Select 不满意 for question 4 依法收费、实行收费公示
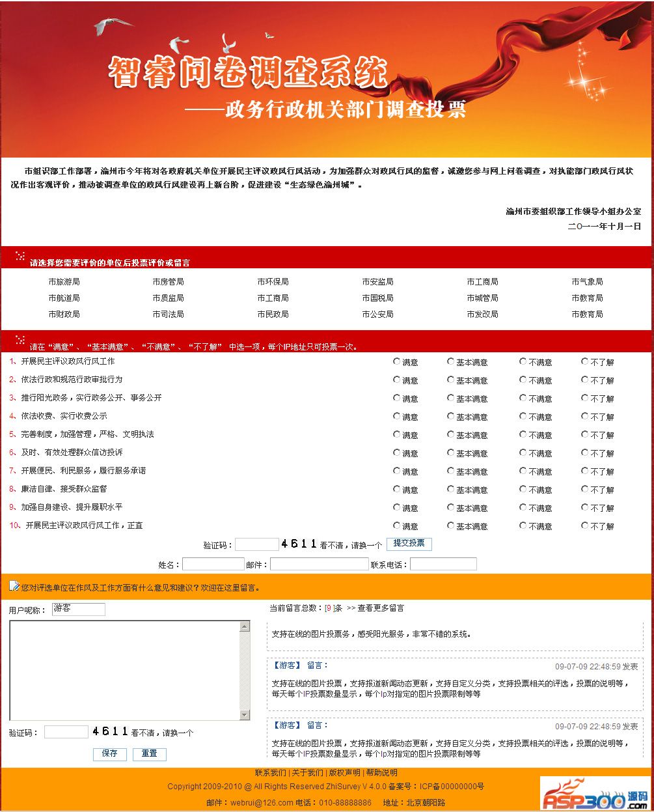 click(x=523, y=415)
